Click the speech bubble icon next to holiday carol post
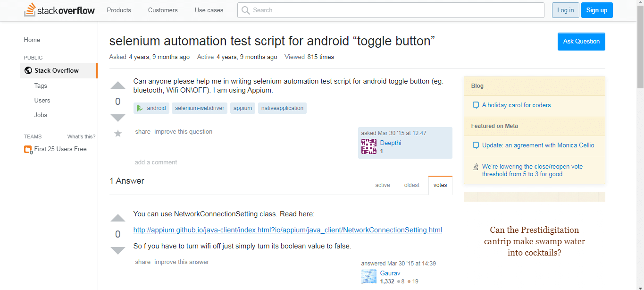Viewport: 644px width, 290px height. point(476,105)
